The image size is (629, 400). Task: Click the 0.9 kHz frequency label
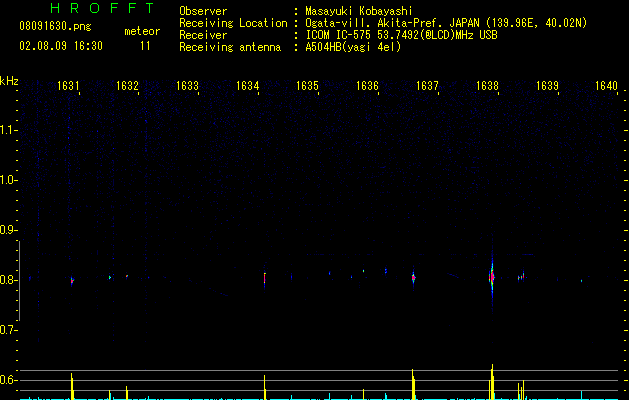point(8,230)
